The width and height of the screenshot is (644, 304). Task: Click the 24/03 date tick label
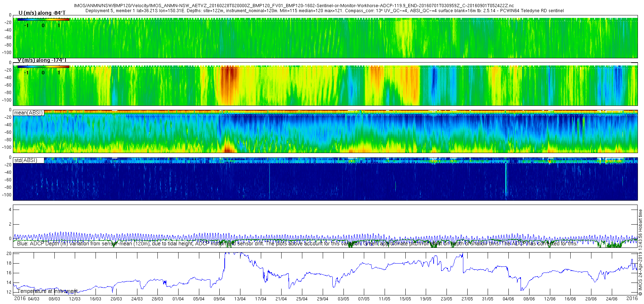pos(137,299)
